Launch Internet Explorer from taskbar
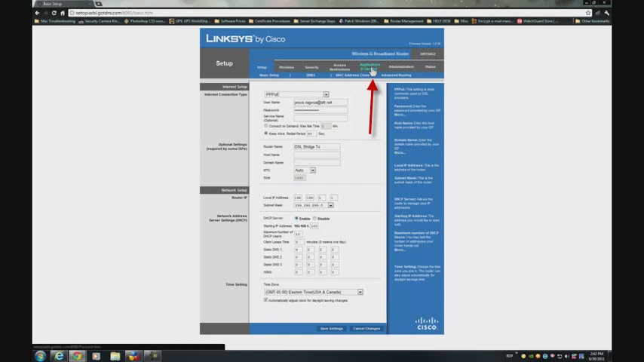 [59, 356]
